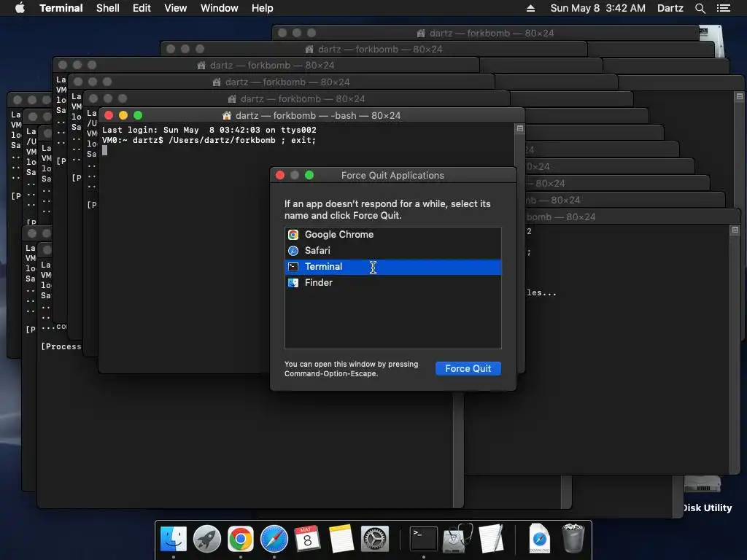Image resolution: width=747 pixels, height=560 pixels.
Task: Open the Help menu
Action: [263, 8]
